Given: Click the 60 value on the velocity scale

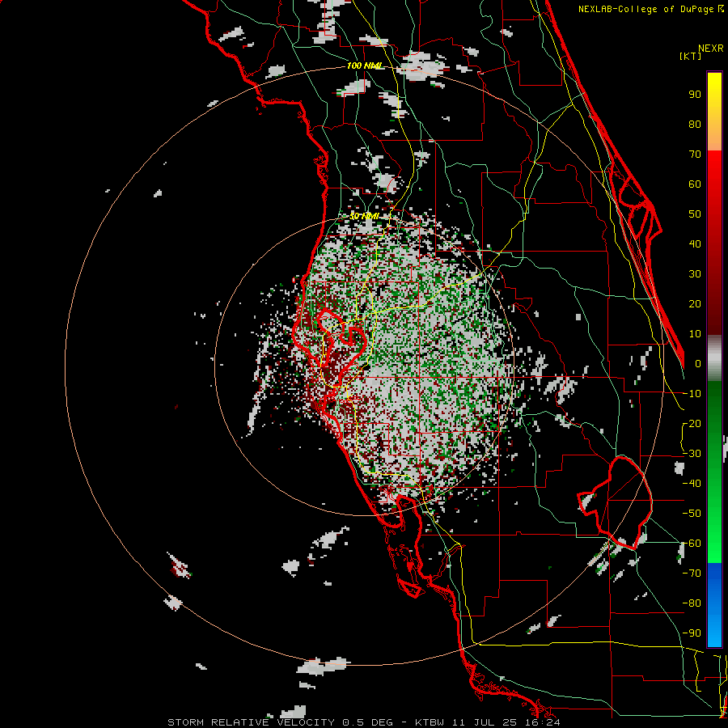Looking at the screenshot, I should tap(695, 184).
